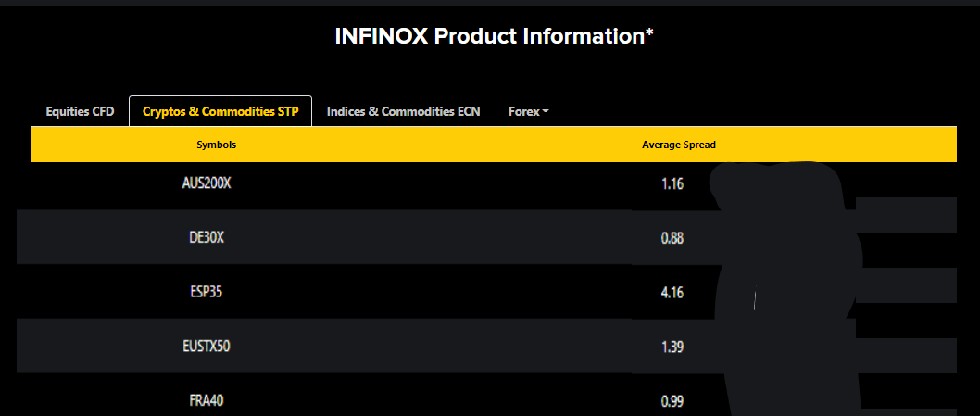Click the INFINOX Product Information heading
The width and height of the screenshot is (980, 416).
[495, 36]
